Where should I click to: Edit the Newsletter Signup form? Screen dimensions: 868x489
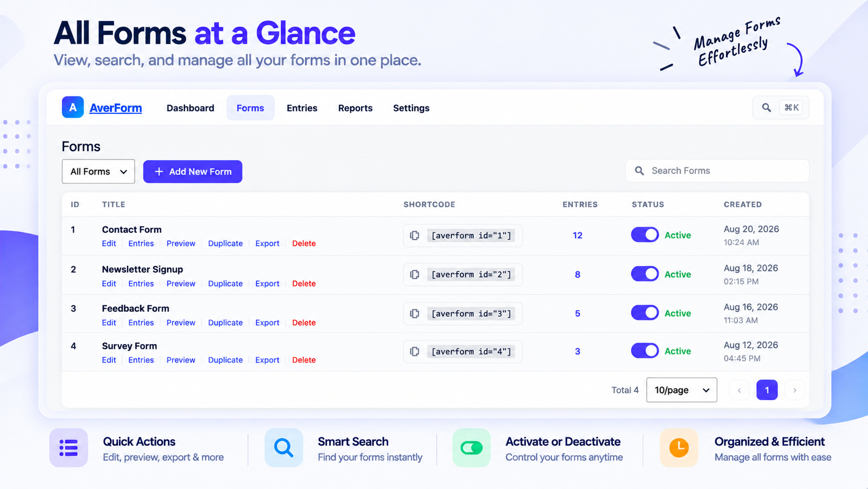(109, 283)
